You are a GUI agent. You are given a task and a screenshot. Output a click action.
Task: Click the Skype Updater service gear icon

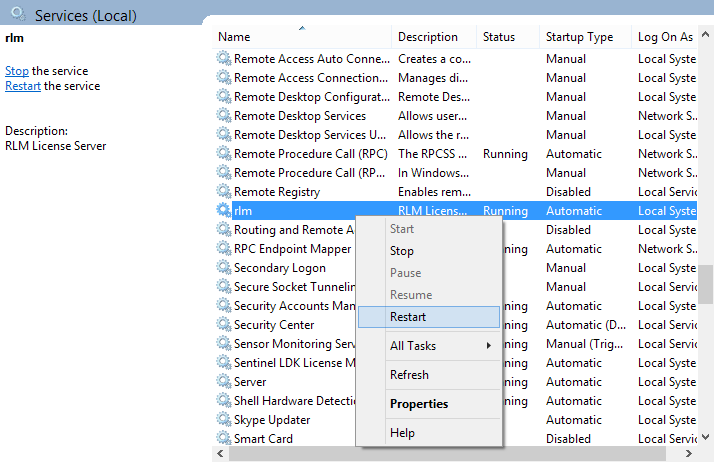223,420
